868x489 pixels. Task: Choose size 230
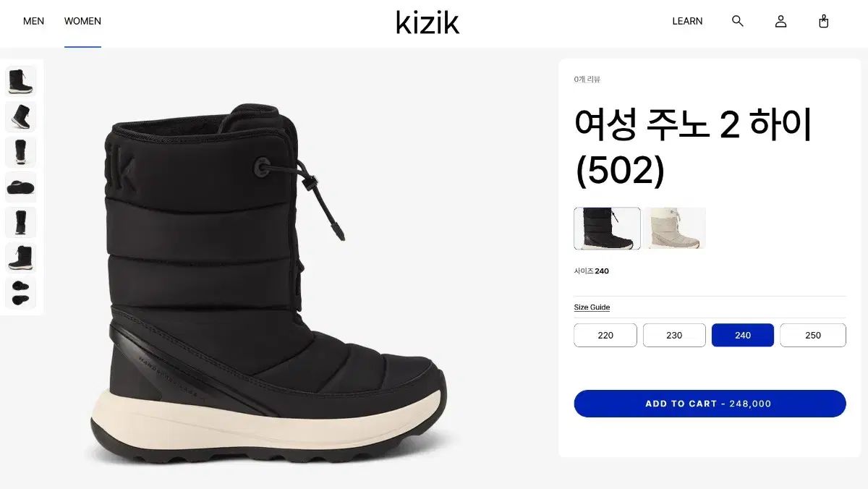click(x=674, y=335)
